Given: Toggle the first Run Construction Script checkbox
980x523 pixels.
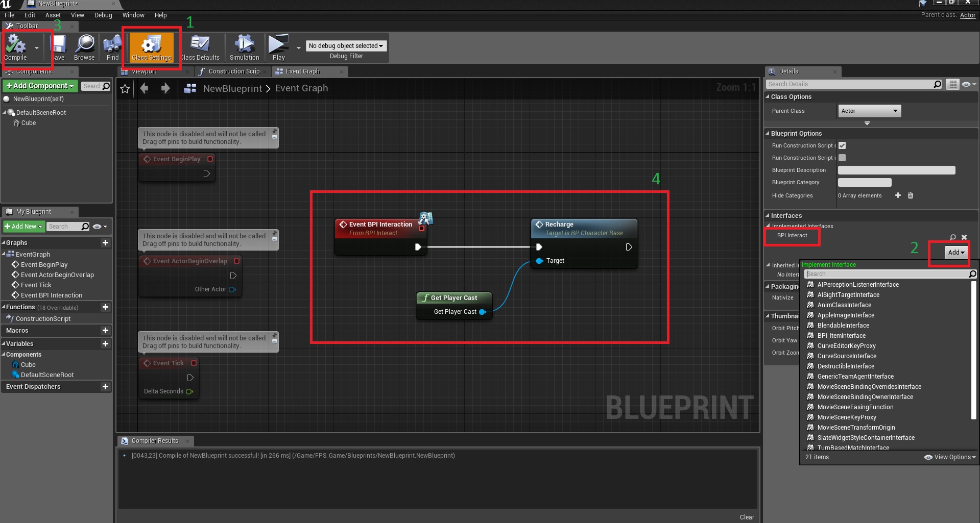Looking at the screenshot, I should [842, 146].
